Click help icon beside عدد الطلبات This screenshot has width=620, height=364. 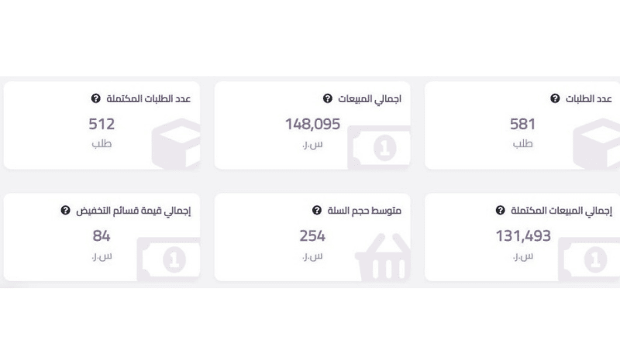coord(555,98)
